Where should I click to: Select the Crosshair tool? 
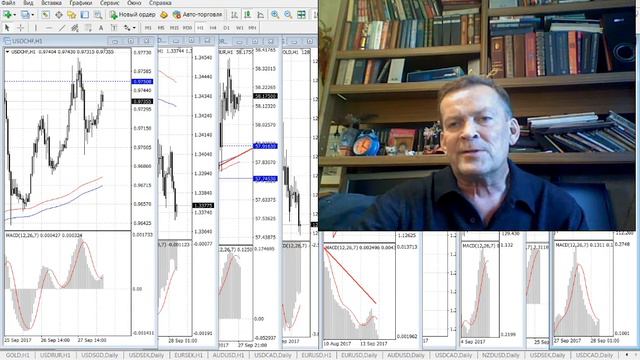coord(20,28)
